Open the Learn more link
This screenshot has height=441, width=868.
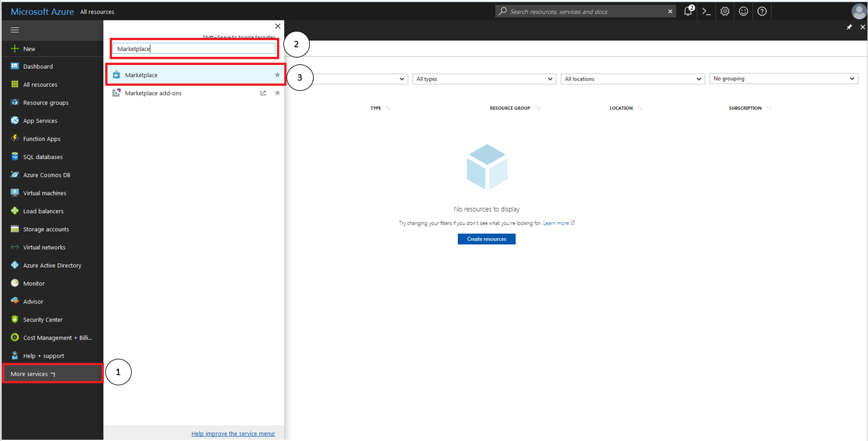(556, 223)
